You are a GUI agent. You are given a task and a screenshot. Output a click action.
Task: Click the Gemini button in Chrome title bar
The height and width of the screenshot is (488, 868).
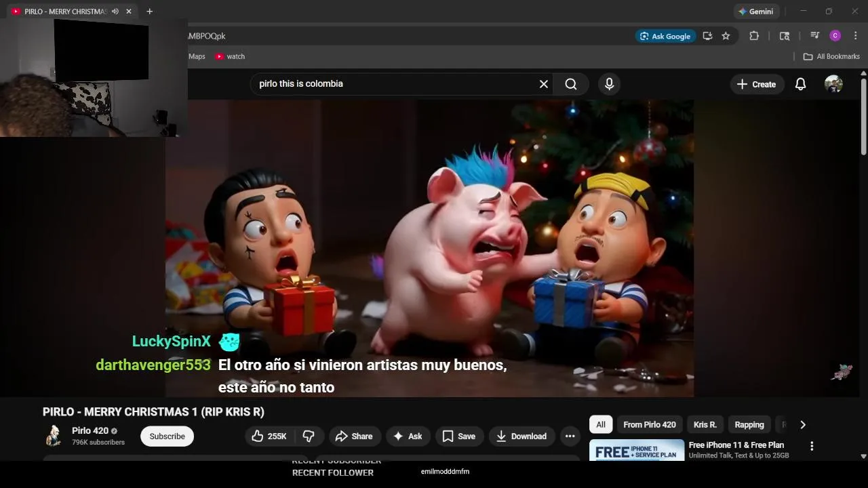[x=756, y=12]
